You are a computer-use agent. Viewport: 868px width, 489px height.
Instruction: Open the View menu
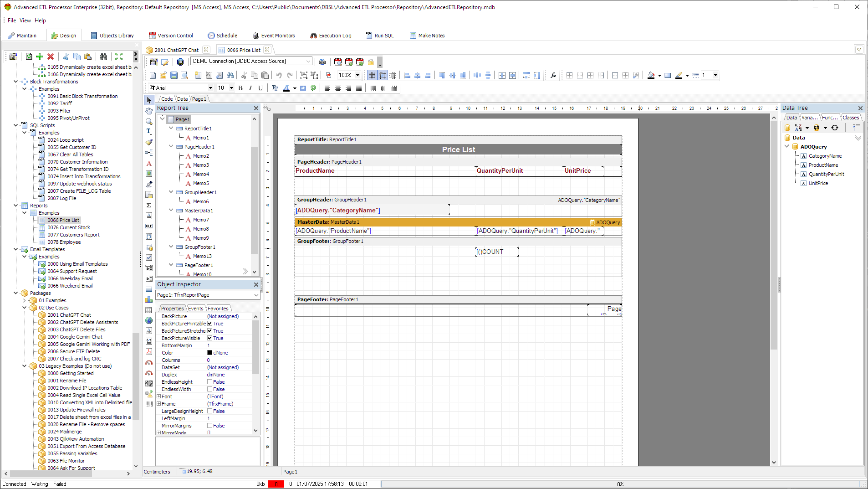click(25, 21)
